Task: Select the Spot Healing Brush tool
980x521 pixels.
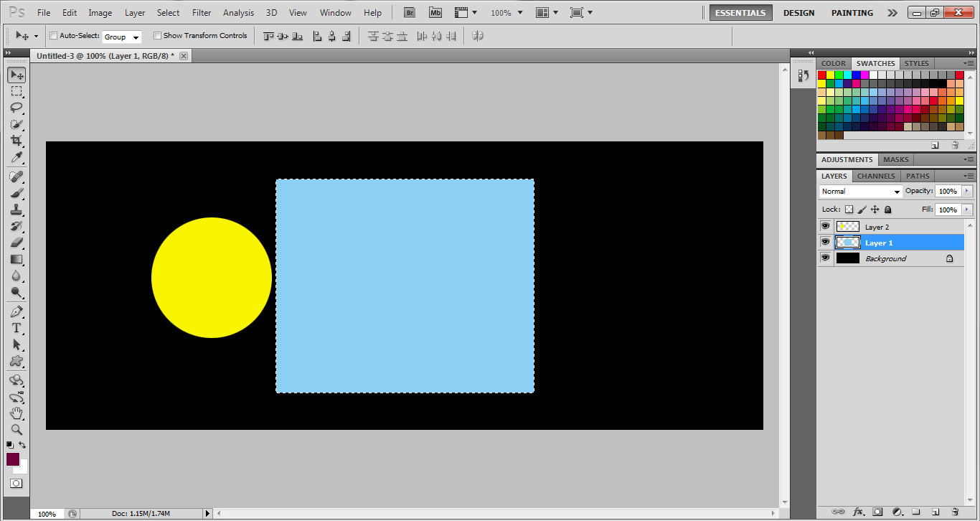Action: (x=17, y=177)
